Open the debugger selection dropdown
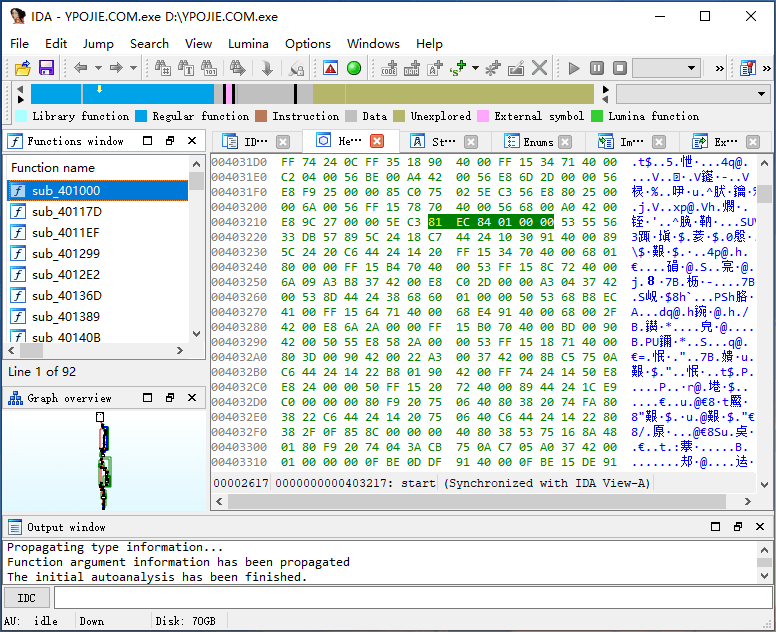Image resolution: width=776 pixels, height=632 pixels. pos(666,68)
